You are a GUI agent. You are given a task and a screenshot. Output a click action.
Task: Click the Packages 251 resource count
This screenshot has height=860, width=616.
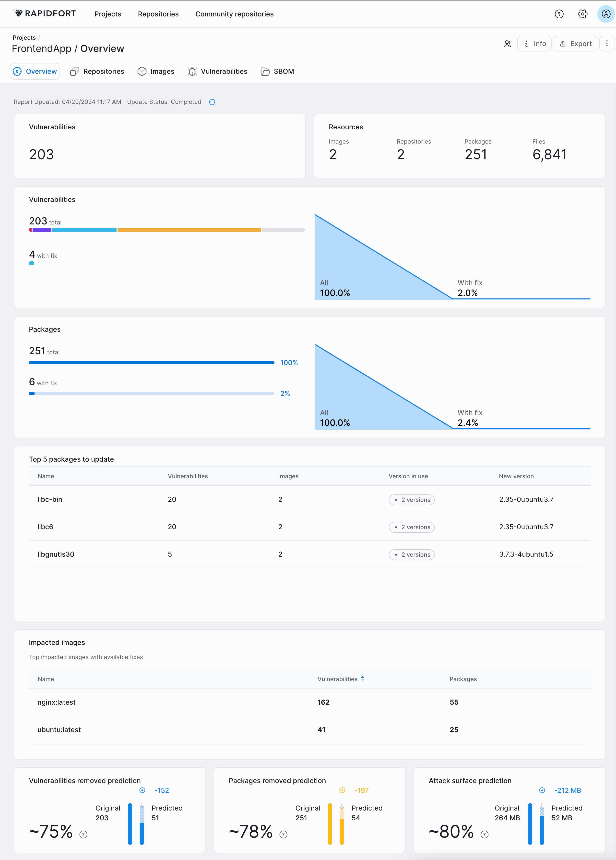476,154
